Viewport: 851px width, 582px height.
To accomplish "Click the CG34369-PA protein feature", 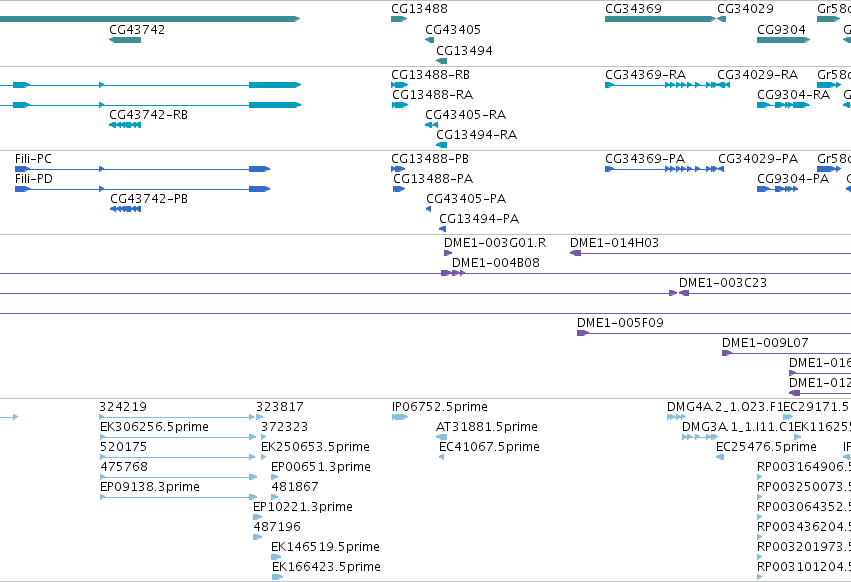I will coord(664,169).
